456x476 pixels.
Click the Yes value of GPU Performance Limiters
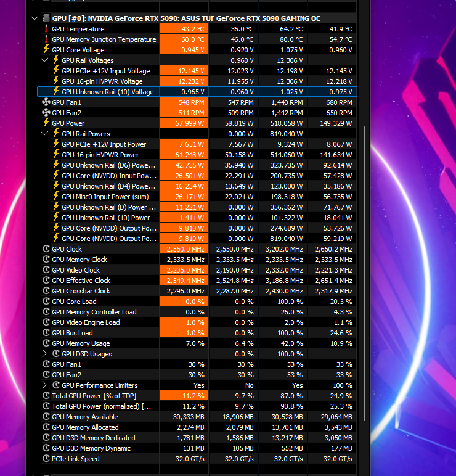coord(198,385)
